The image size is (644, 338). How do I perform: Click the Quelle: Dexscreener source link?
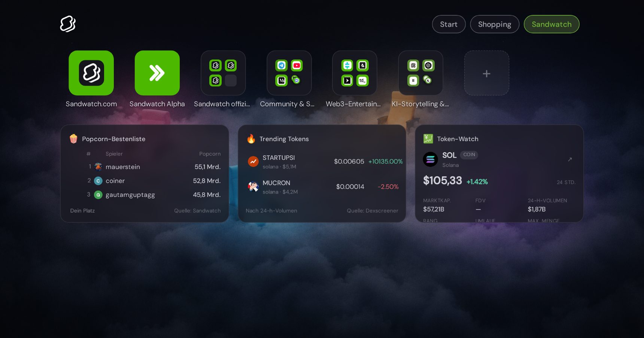click(x=373, y=211)
